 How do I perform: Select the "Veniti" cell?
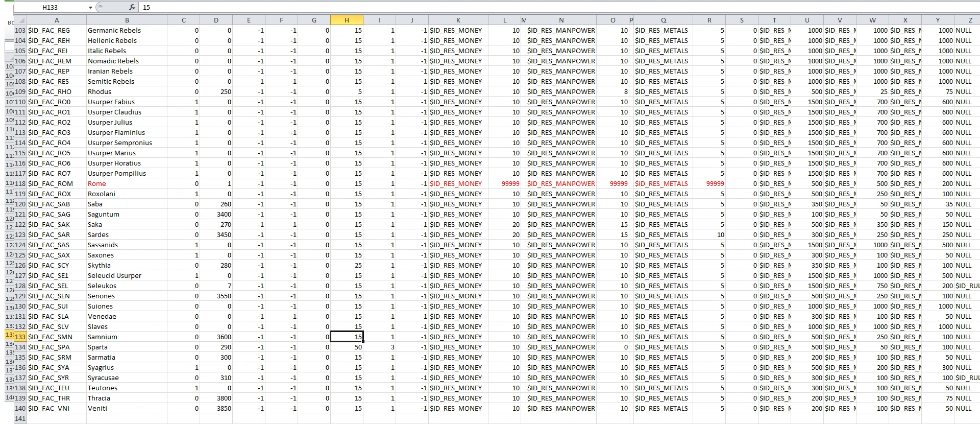pos(127,408)
